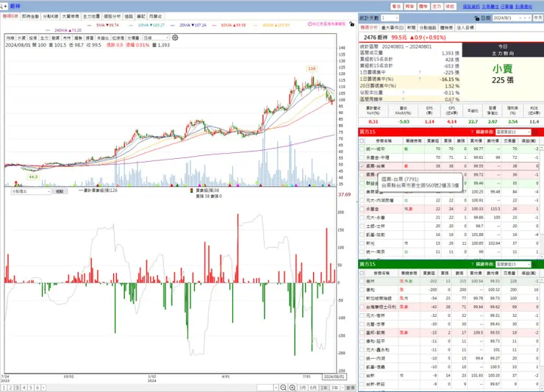
Task: Open 新聞 tab in right panel
Action: click(412, 27)
